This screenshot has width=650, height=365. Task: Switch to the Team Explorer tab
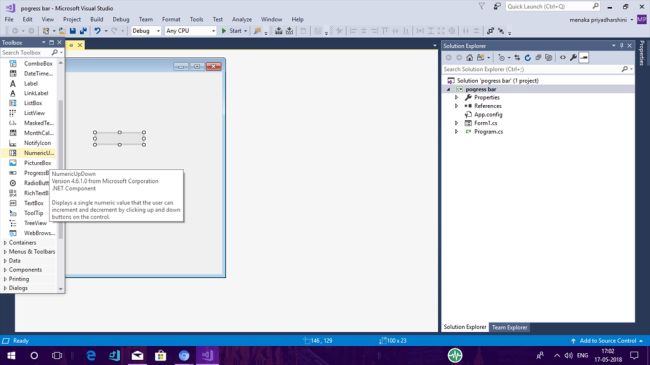[509, 327]
